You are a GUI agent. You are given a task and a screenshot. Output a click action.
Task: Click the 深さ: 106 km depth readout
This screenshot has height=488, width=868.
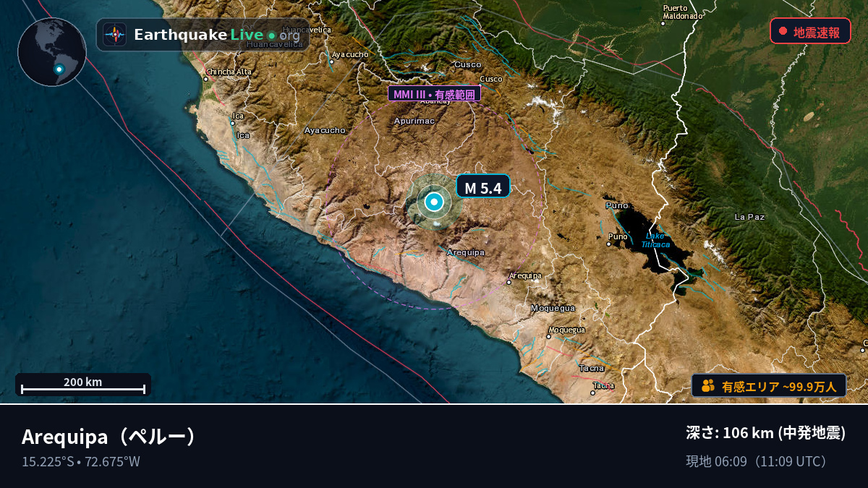click(766, 433)
